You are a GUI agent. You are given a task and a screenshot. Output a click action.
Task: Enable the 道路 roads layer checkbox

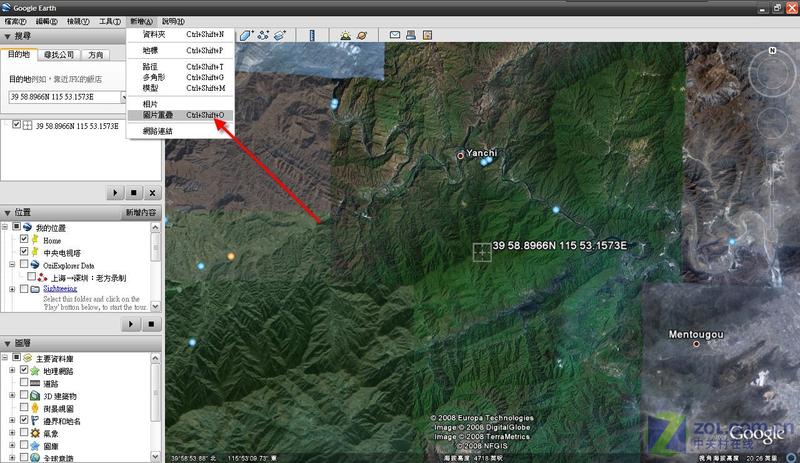(24, 382)
